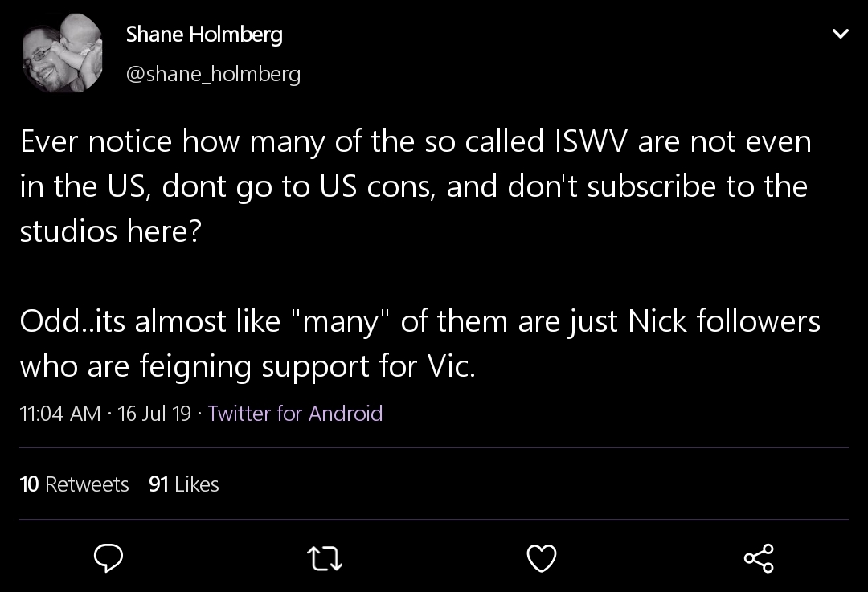Viewport: 868px width, 592px height.
Task: Click the reply speech bubble icon
Action: pyautogui.click(x=108, y=557)
